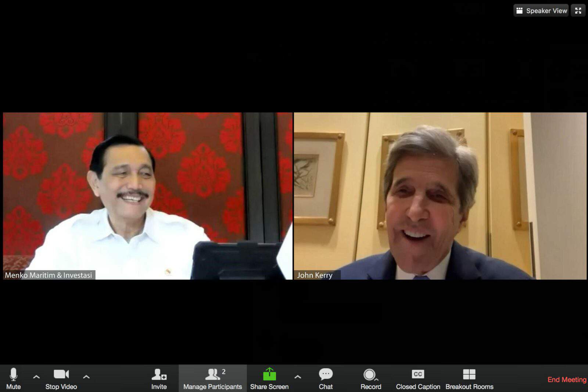The width and height of the screenshot is (588, 392).
Task: Switch to Speaker View
Action: click(541, 11)
